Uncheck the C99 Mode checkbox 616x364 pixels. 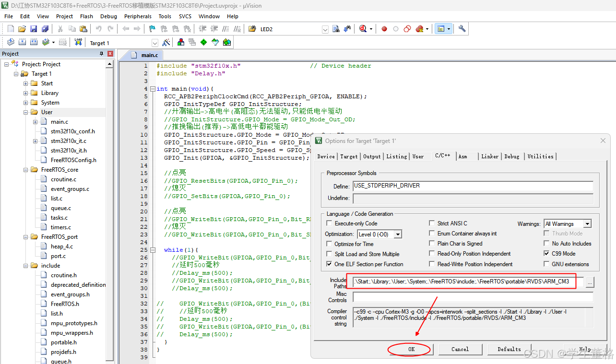click(x=547, y=253)
